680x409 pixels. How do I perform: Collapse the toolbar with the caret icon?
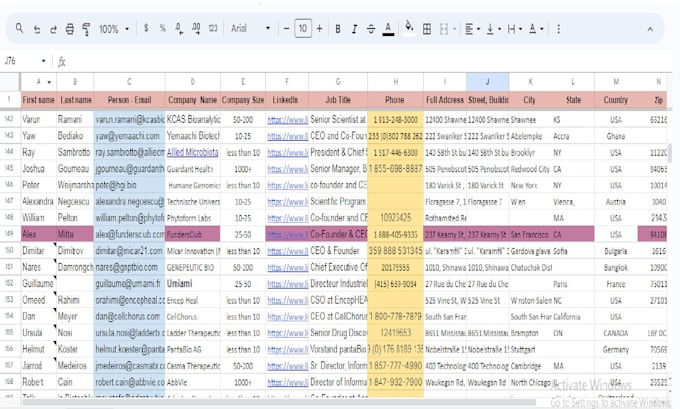[x=650, y=29]
